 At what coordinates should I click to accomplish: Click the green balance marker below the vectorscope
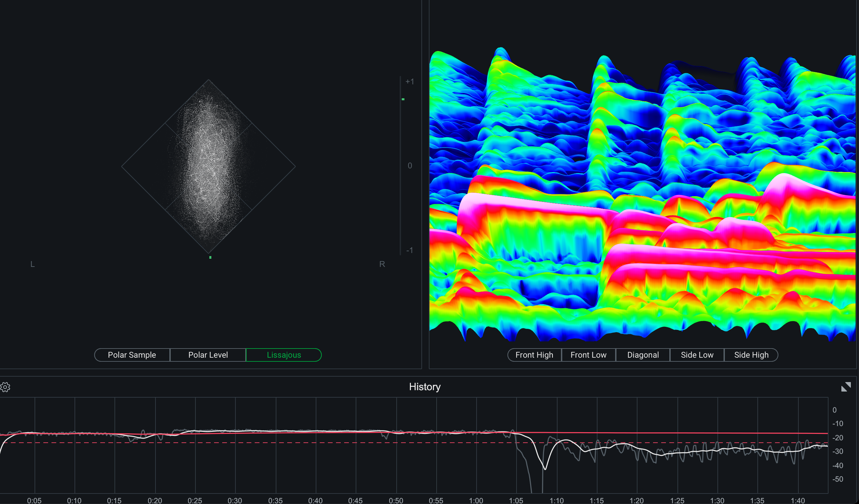tap(210, 257)
